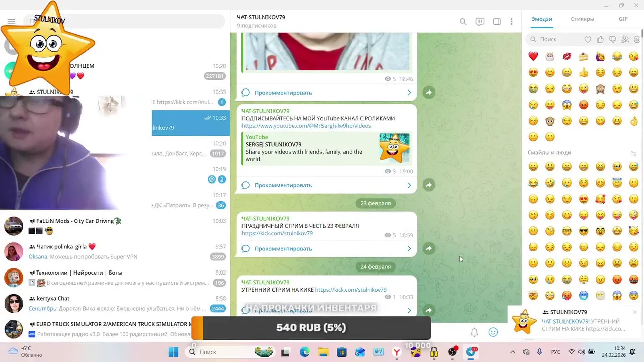Open the kertyxa Chat conversation

(x=115, y=303)
